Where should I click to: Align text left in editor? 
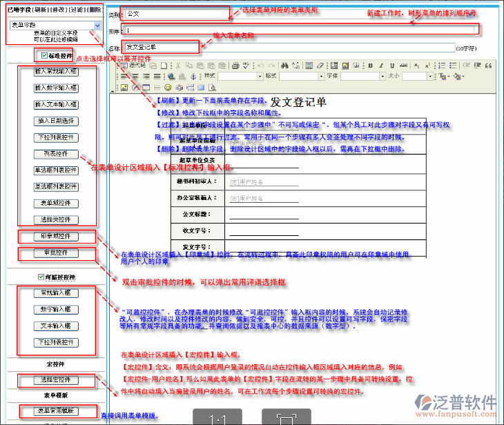(x=124, y=77)
